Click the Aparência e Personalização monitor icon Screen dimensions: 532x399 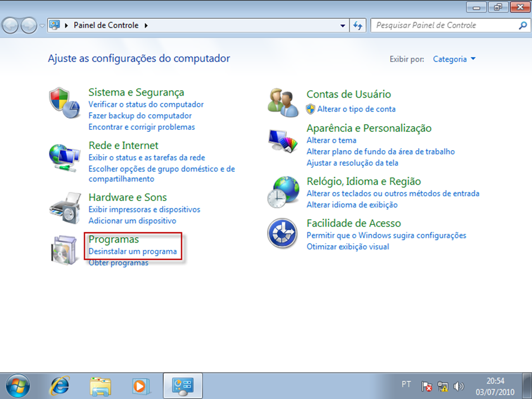283,140
